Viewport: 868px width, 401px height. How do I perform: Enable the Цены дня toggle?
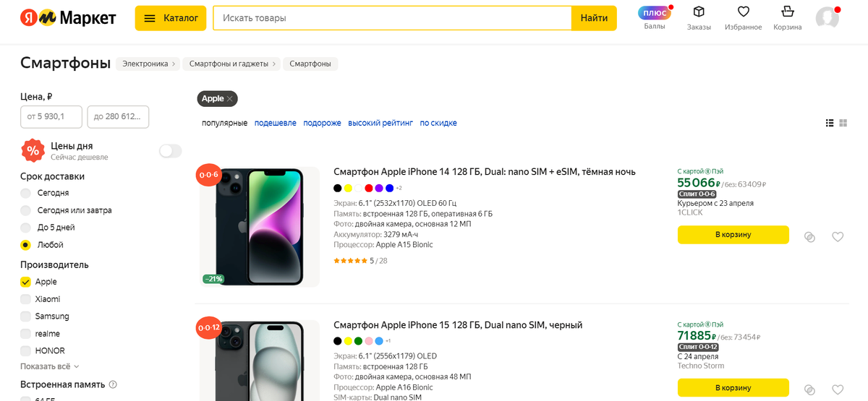coord(170,150)
